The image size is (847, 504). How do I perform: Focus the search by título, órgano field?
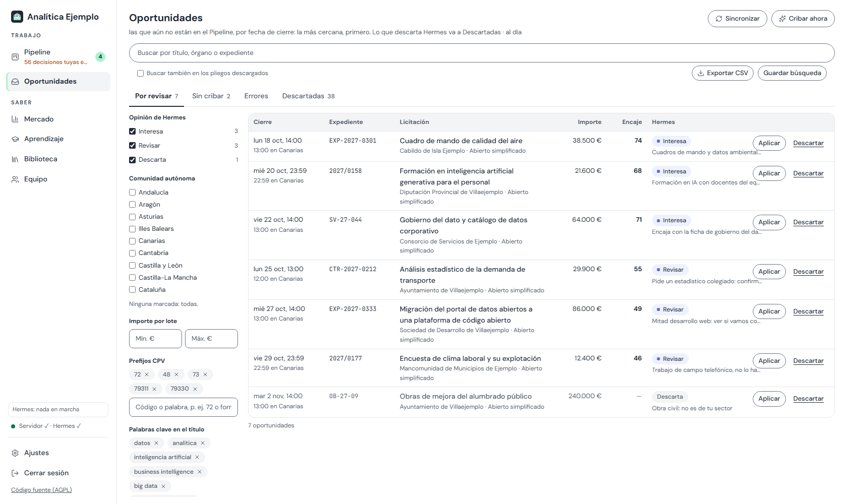(482, 53)
